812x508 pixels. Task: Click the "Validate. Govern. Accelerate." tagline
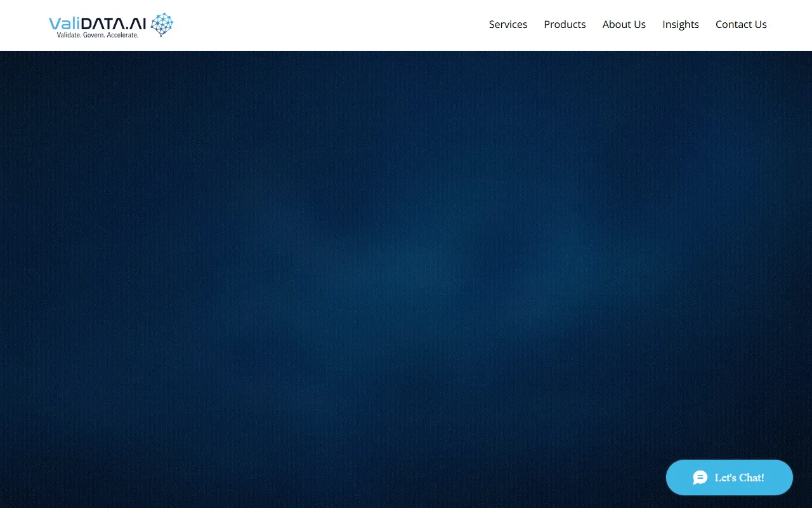(98, 35)
